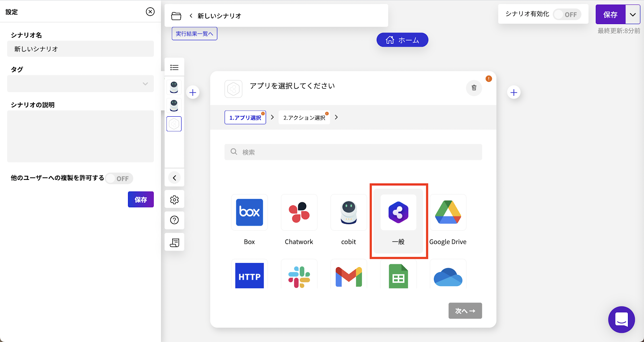Click the ホーム button

click(402, 40)
